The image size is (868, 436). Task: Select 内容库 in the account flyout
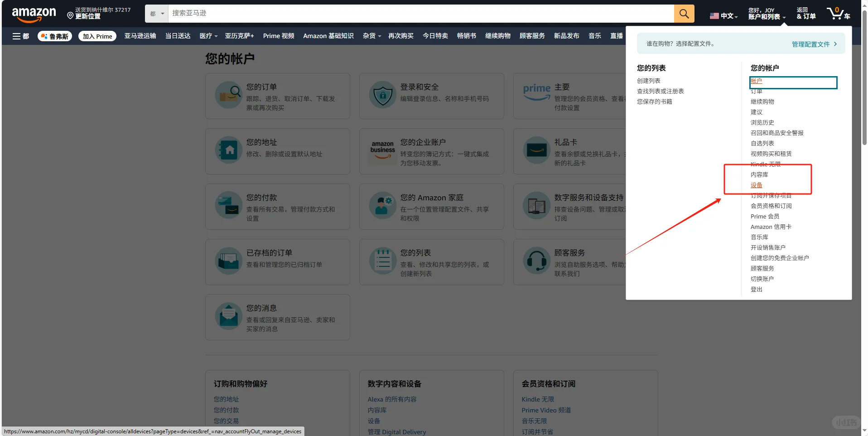click(759, 175)
